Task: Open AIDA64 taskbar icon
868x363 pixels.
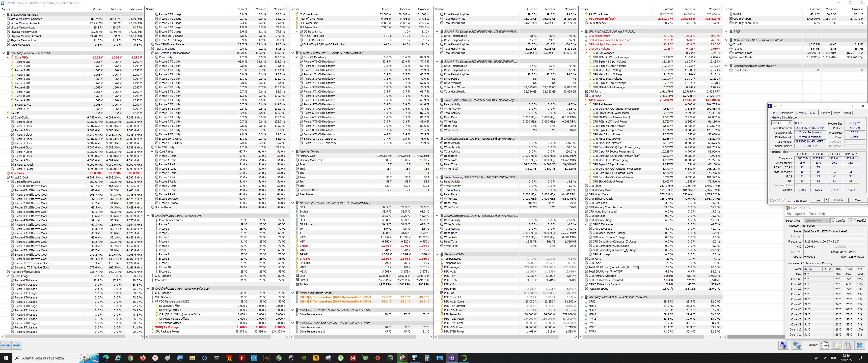Action: point(353,358)
